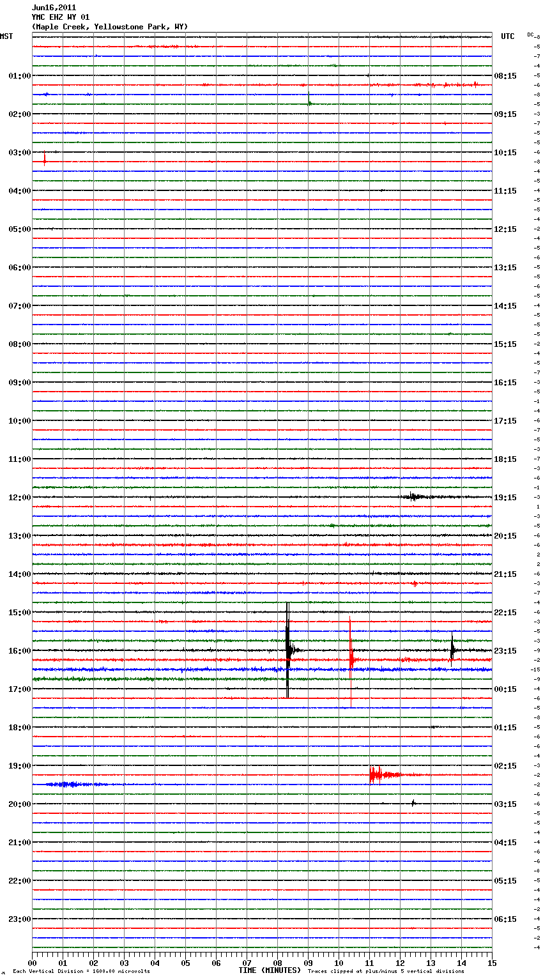543x980 pixels.
Task: Select the '16:00' MST hour label
Action: (x=20, y=651)
